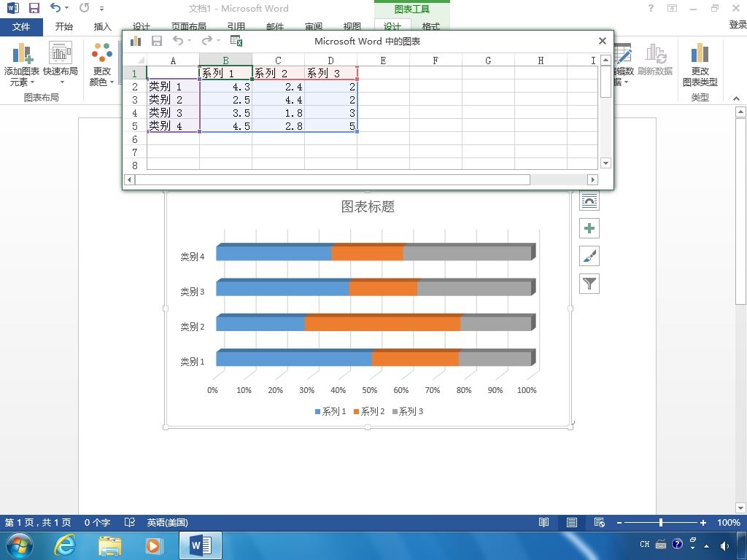Click the CH input language indicator
The image size is (747, 560).
click(x=645, y=544)
